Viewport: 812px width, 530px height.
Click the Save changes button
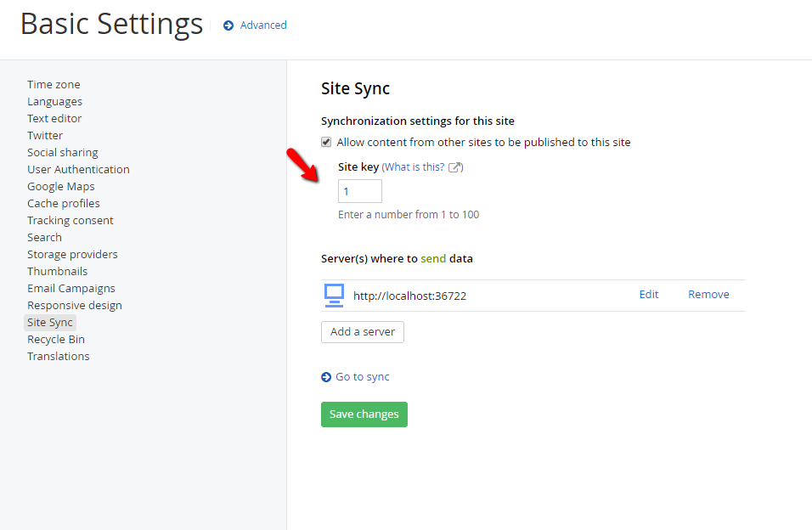364,414
